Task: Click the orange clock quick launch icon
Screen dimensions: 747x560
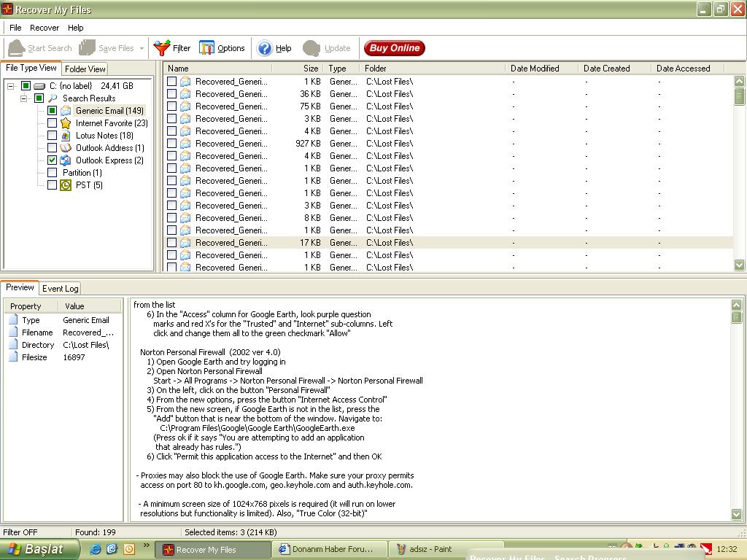Action: click(x=128, y=549)
